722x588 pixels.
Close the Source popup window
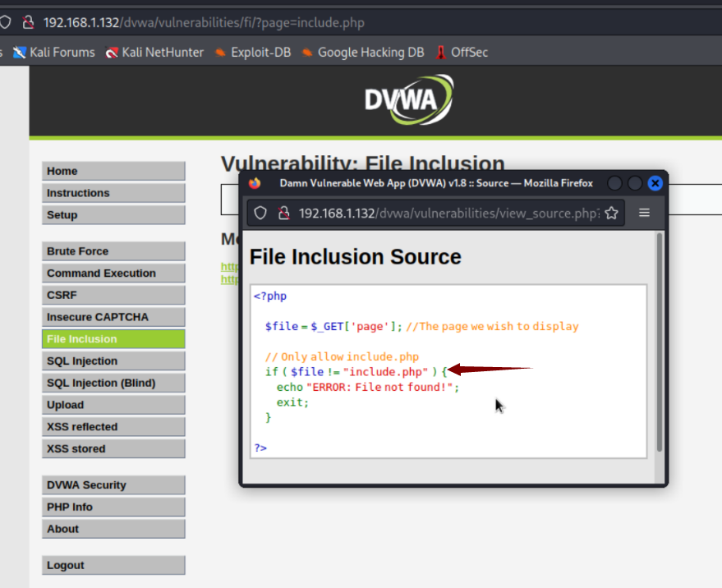pyautogui.click(x=655, y=183)
